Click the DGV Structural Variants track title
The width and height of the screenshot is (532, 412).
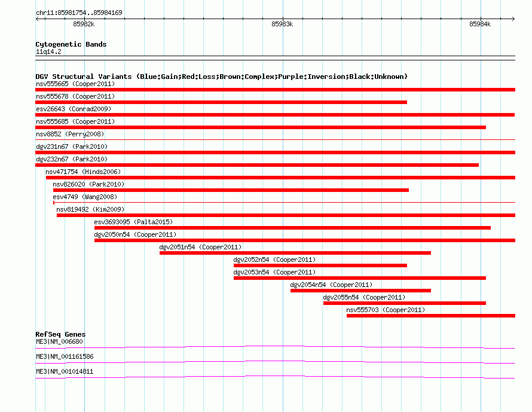coord(222,77)
